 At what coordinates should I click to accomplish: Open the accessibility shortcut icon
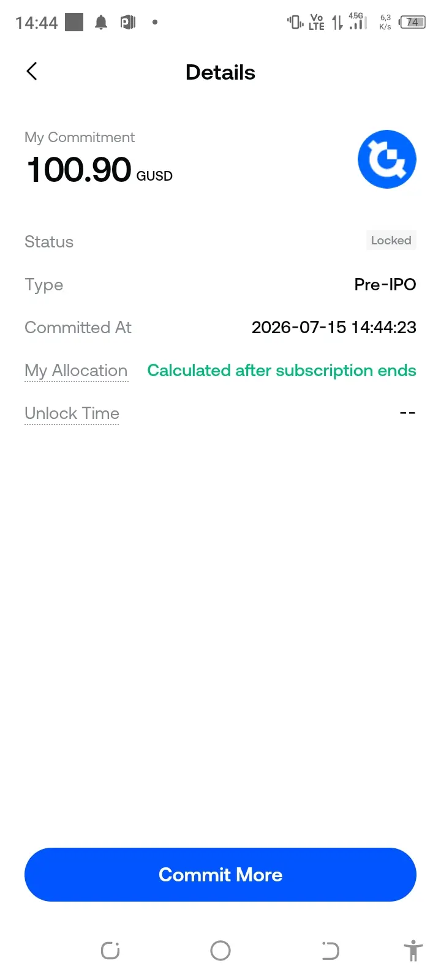[x=413, y=951]
